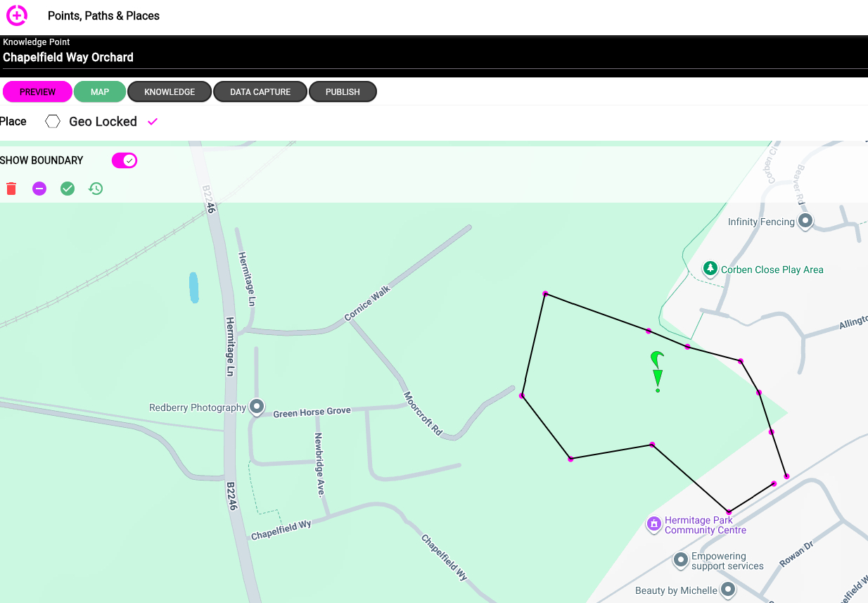Switch to the Preview tab
Screen dimensions: 868x603
point(37,92)
